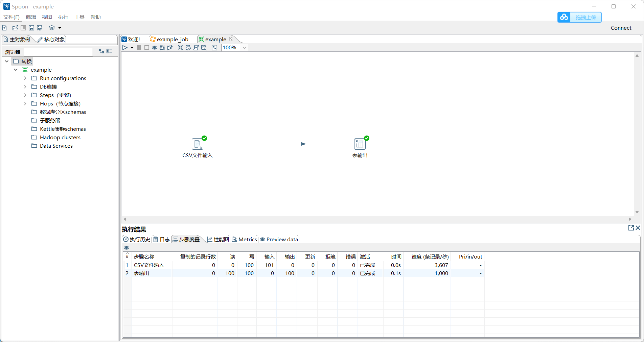Close the example tab
Image resolution: width=644 pixels, height=342 pixels.
point(231,39)
